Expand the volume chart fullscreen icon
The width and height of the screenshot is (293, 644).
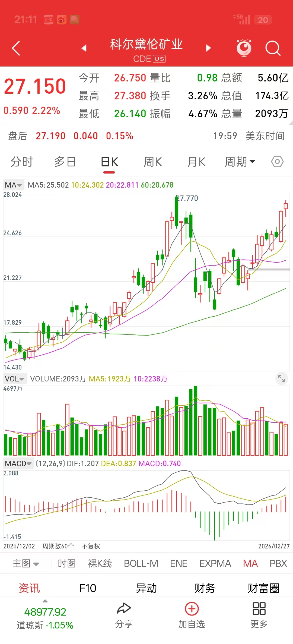tap(281, 378)
